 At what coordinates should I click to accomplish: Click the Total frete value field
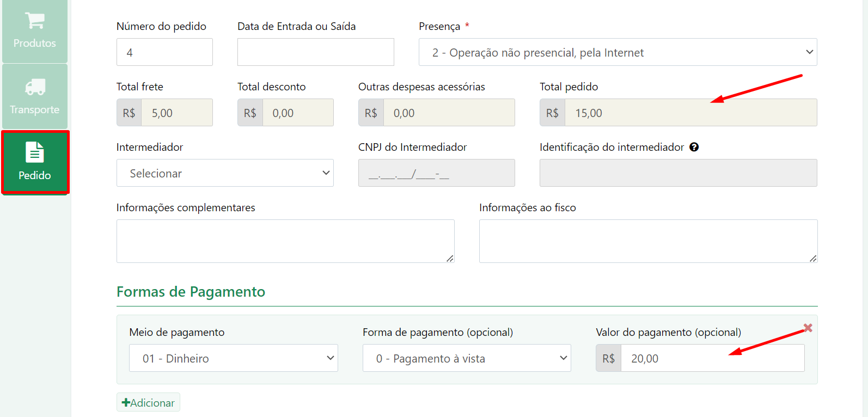[177, 113]
